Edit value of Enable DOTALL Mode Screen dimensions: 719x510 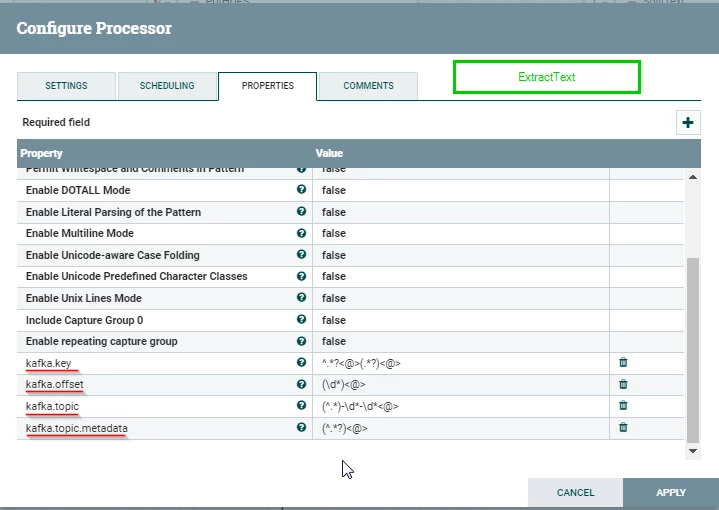[x=461, y=190]
